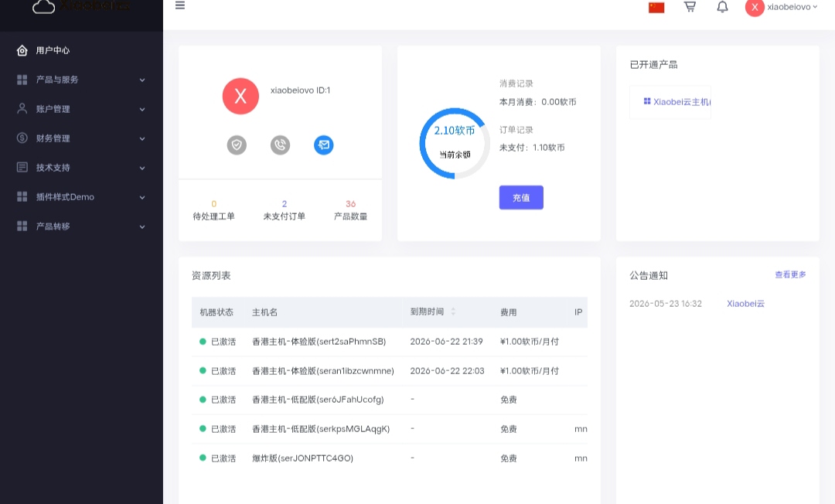The image size is (835, 504).
Task: Expand chevron next to 财务管理
Action: coord(142,138)
